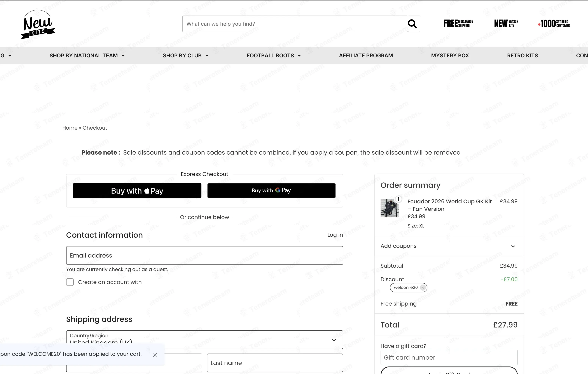Focus the Last name field

(275, 363)
